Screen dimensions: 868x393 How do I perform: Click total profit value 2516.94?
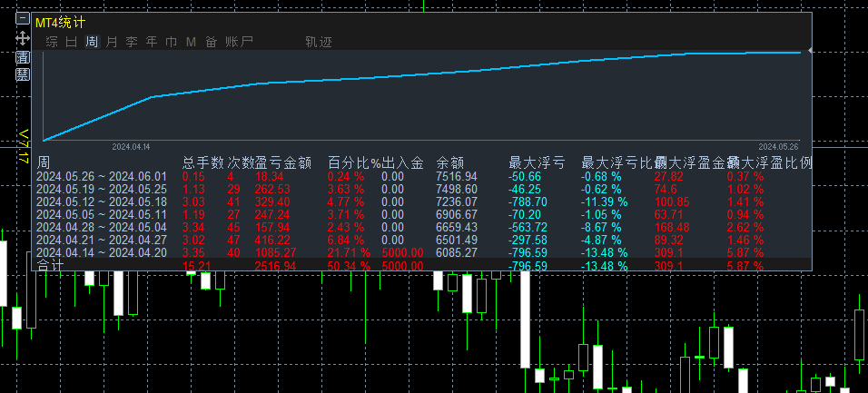coord(275,266)
